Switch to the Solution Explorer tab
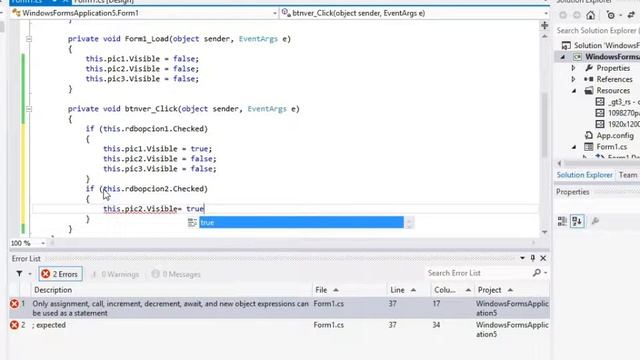The height and width of the screenshot is (360, 640). 584,175
